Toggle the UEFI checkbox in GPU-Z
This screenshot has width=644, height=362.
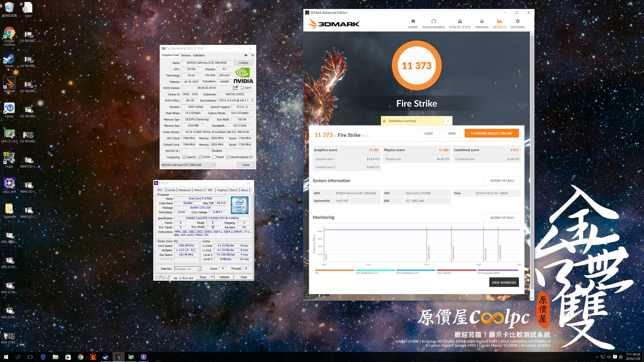pos(243,88)
